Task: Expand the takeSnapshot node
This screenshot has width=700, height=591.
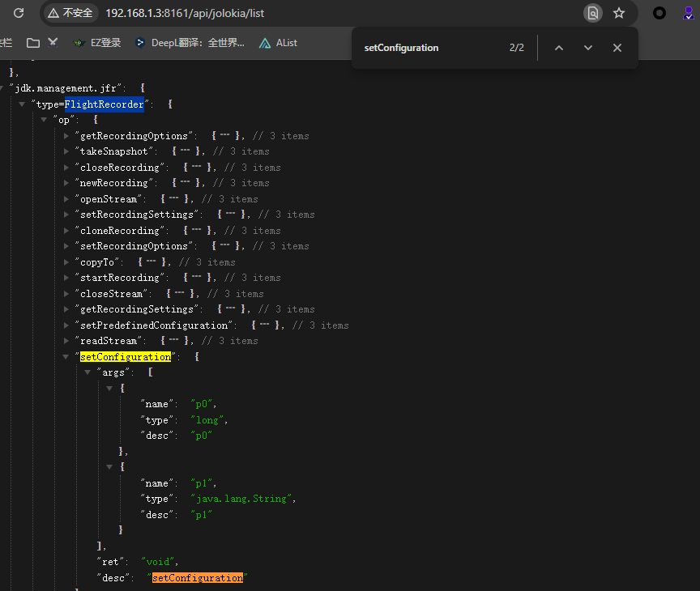Action: pyautogui.click(x=66, y=151)
